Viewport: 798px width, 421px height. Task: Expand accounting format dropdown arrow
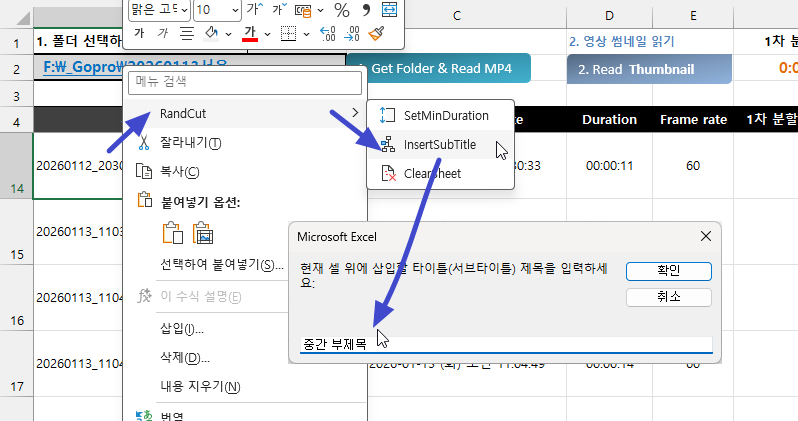point(321,10)
